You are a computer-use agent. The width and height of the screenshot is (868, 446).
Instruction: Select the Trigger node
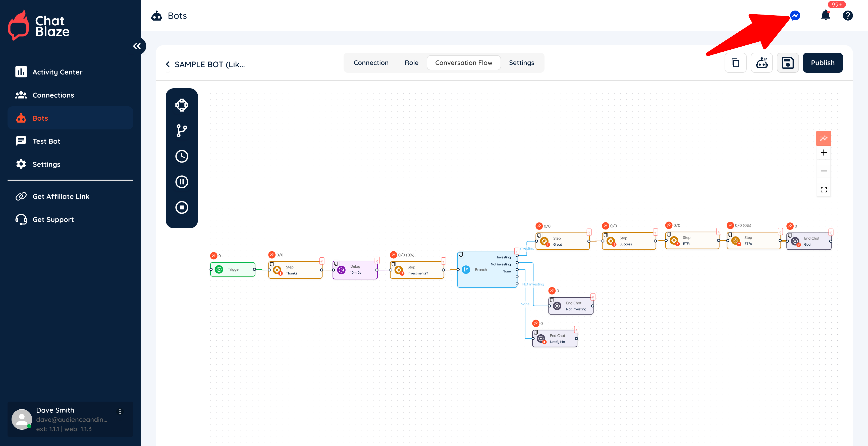[233, 270]
